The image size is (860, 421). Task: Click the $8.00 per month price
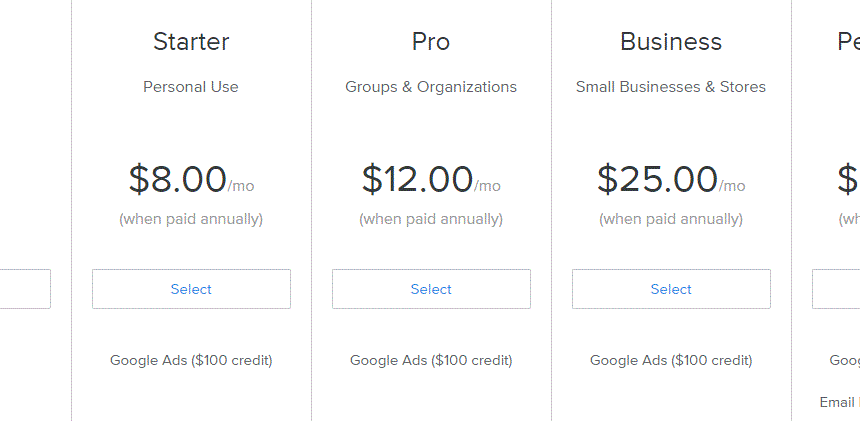[191, 180]
